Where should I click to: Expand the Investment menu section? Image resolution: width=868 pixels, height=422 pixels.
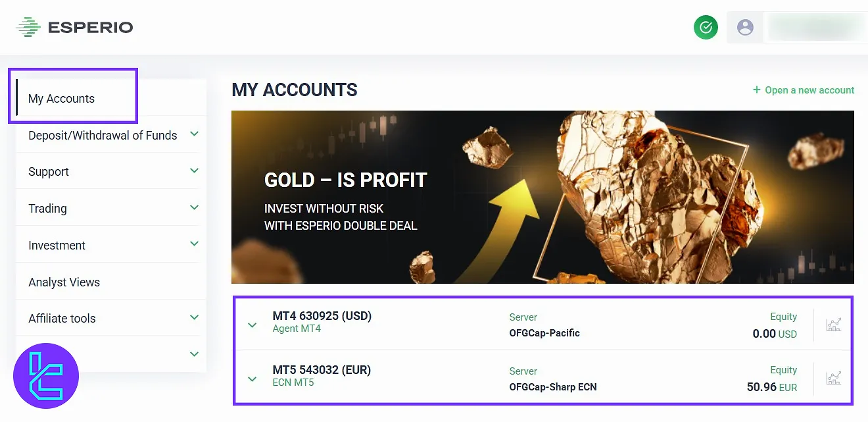pyautogui.click(x=194, y=244)
